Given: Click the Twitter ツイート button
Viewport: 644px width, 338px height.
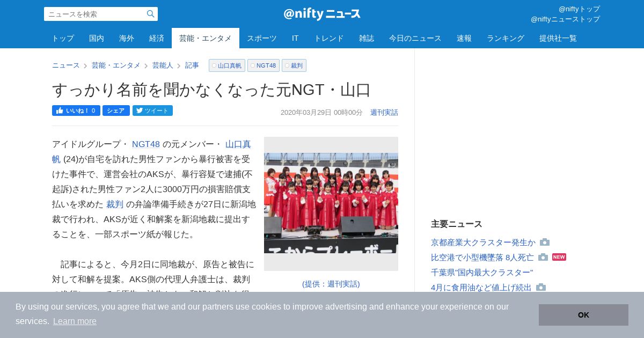Looking at the screenshot, I should pyautogui.click(x=152, y=111).
